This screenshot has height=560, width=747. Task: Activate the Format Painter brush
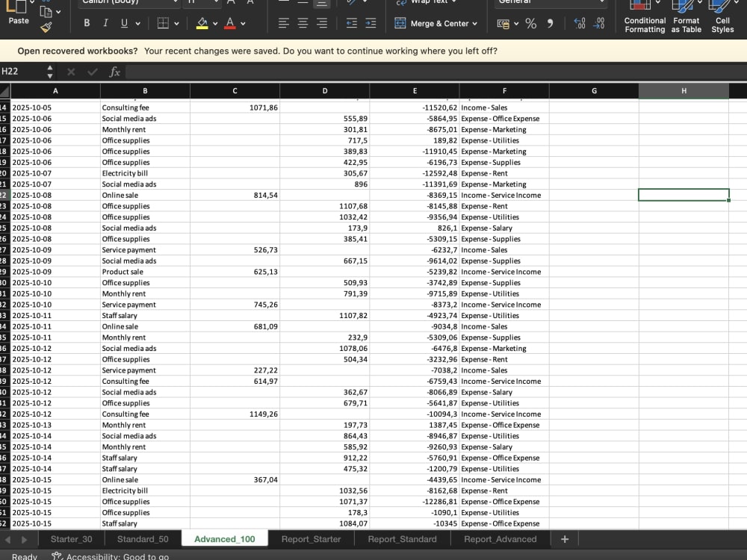pyautogui.click(x=46, y=28)
